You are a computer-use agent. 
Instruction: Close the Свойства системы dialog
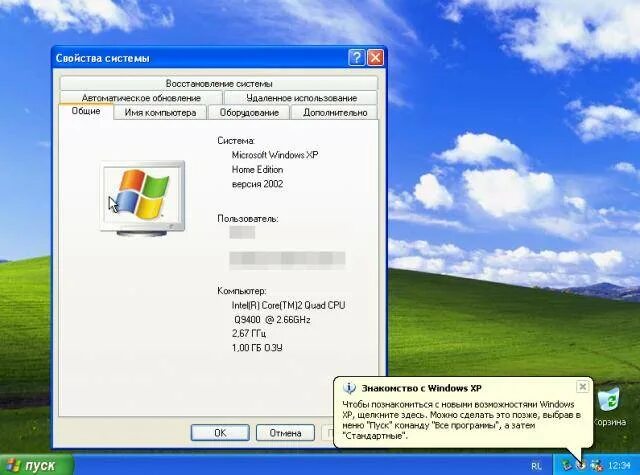click(375, 58)
